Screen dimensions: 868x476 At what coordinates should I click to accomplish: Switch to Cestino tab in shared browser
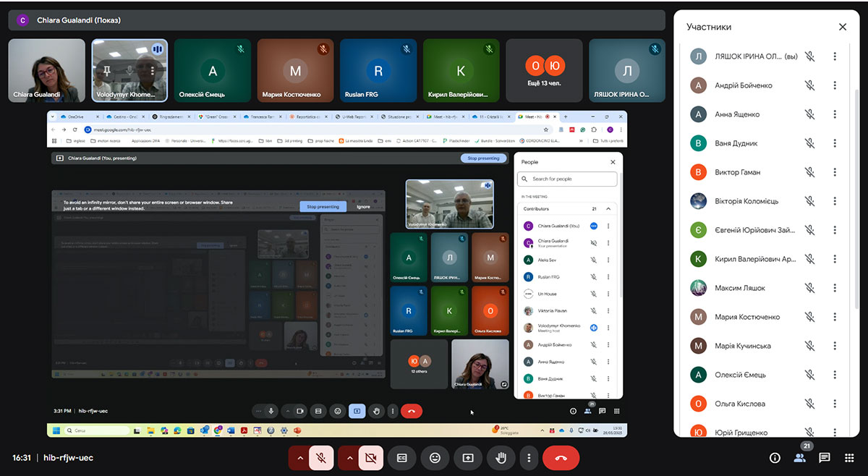[125, 116]
